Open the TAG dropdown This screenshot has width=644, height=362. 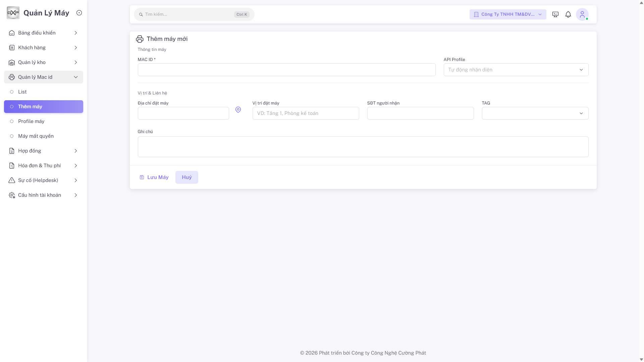[535, 113]
